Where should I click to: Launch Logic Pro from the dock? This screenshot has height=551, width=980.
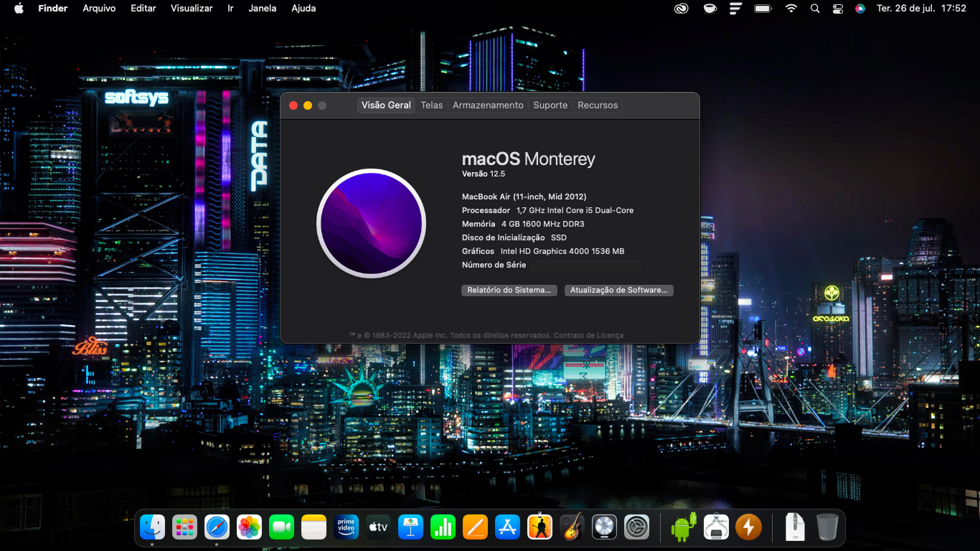[604, 527]
